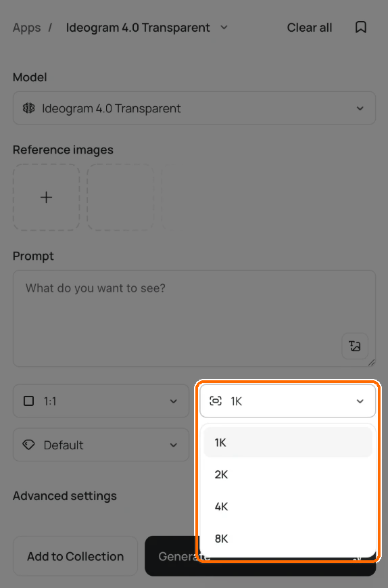The image size is (388, 588).
Task: Click the second empty reference image slot
Action: tap(120, 198)
